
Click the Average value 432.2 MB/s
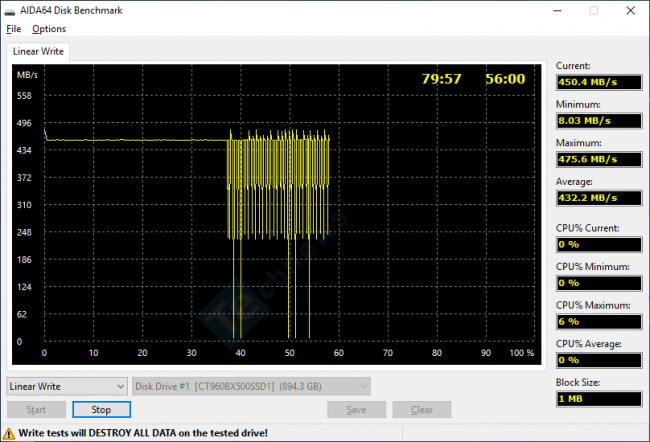(599, 198)
